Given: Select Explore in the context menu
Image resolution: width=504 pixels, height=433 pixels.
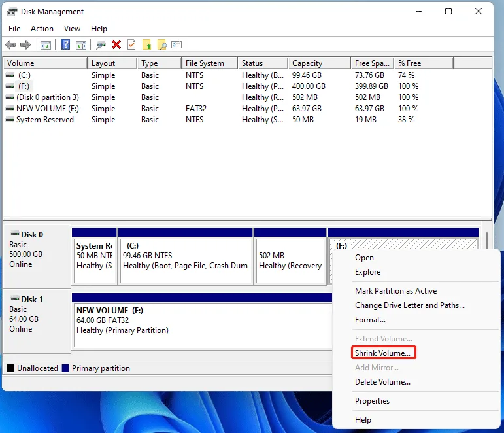Looking at the screenshot, I should point(368,272).
